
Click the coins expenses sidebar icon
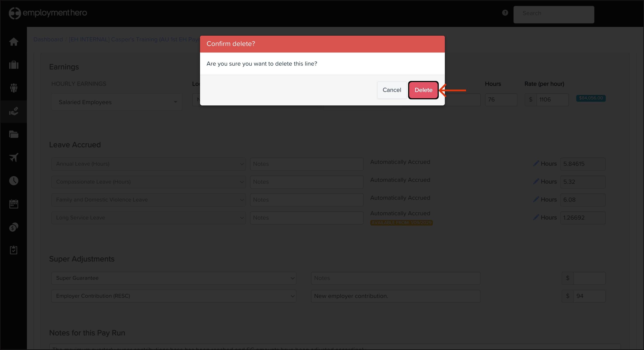14,227
